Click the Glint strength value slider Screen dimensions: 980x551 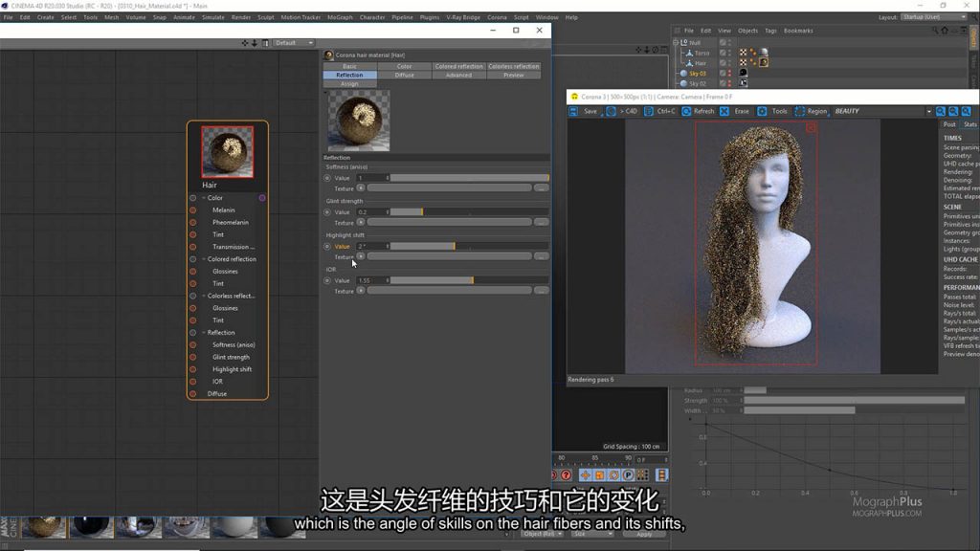(x=469, y=212)
